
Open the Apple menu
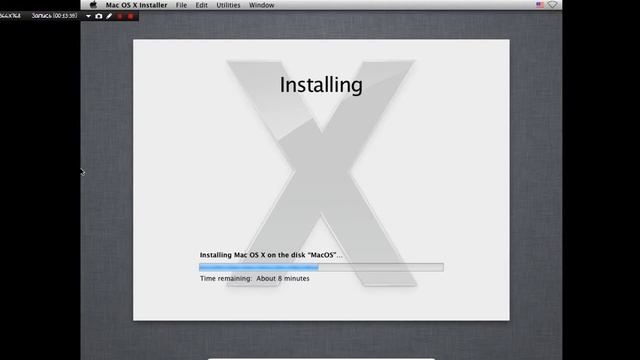[x=93, y=5]
